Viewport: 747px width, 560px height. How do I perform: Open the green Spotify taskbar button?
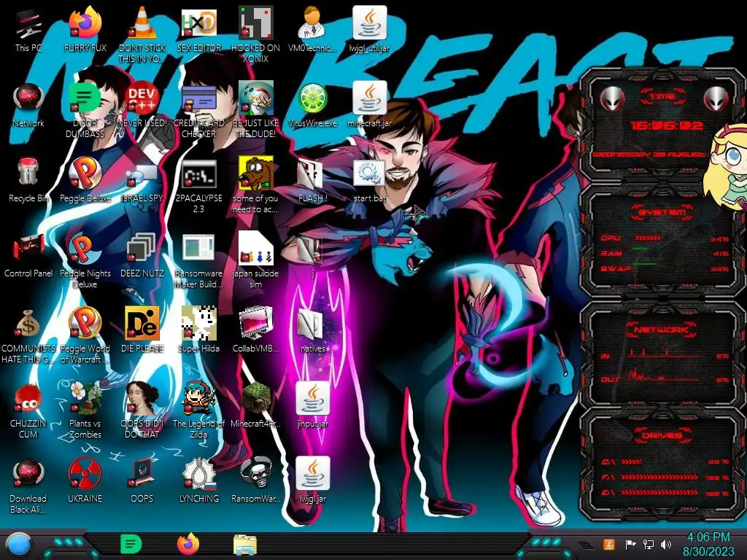click(131, 544)
